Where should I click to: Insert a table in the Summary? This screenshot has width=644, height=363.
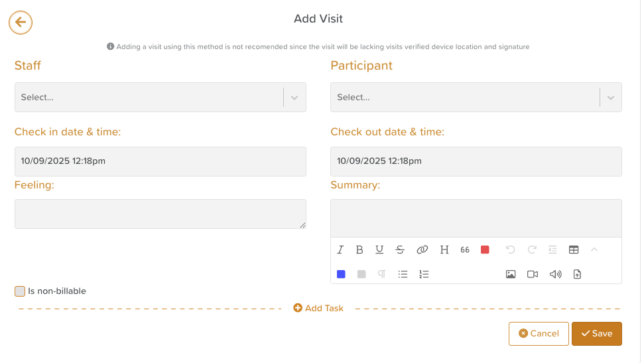coord(574,250)
